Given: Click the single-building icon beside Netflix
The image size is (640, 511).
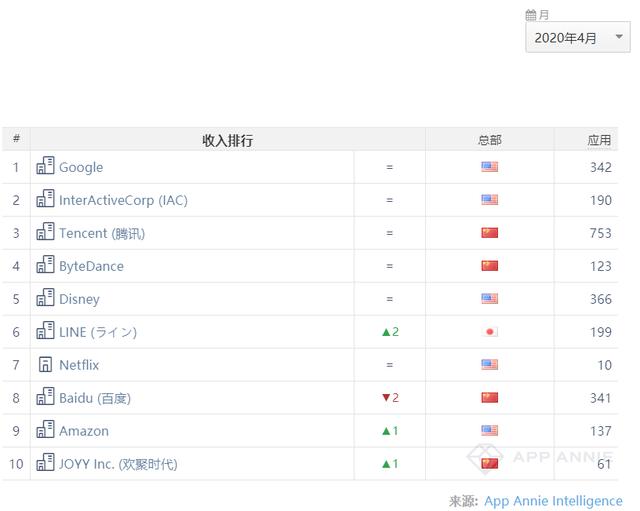Looking at the screenshot, I should tap(45, 364).
